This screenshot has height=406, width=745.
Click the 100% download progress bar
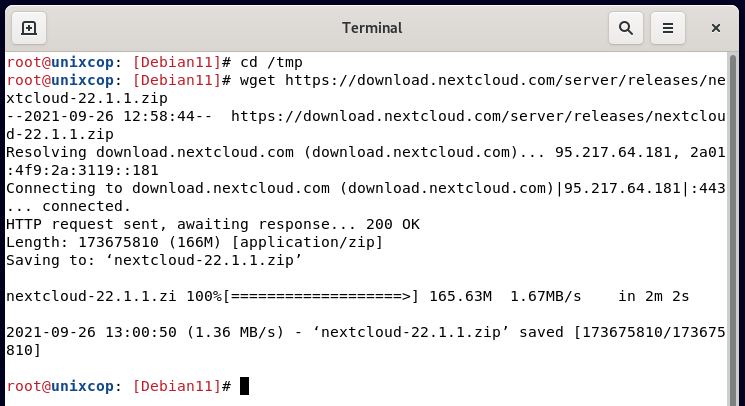tap(321, 296)
